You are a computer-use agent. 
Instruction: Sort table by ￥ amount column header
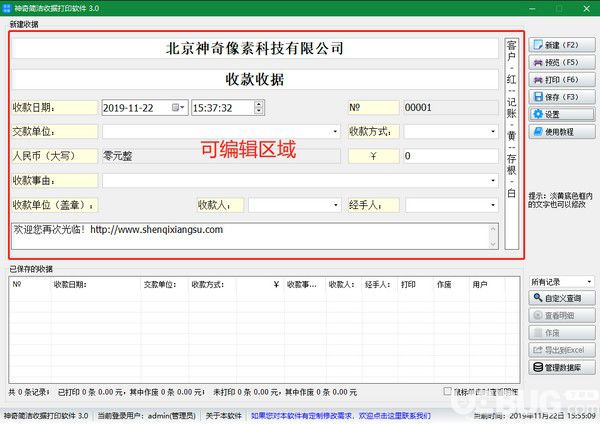click(260, 284)
